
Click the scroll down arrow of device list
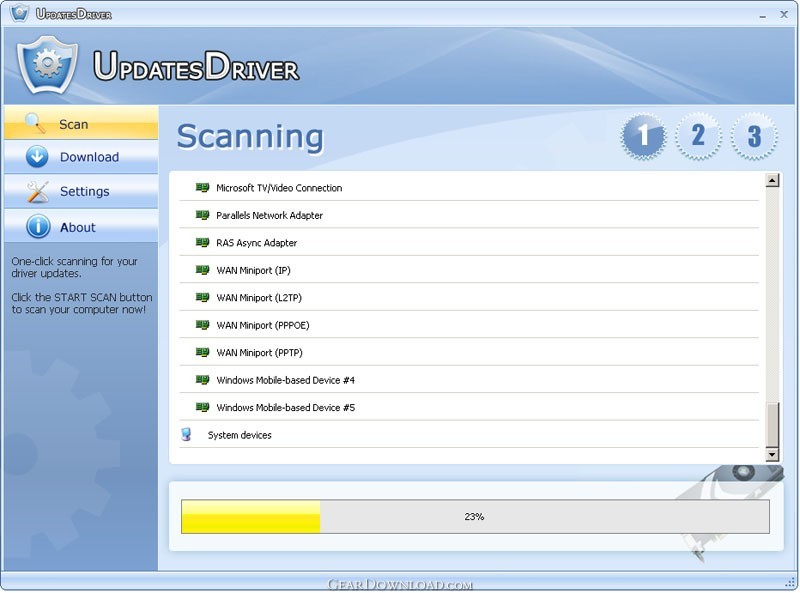[x=772, y=454]
